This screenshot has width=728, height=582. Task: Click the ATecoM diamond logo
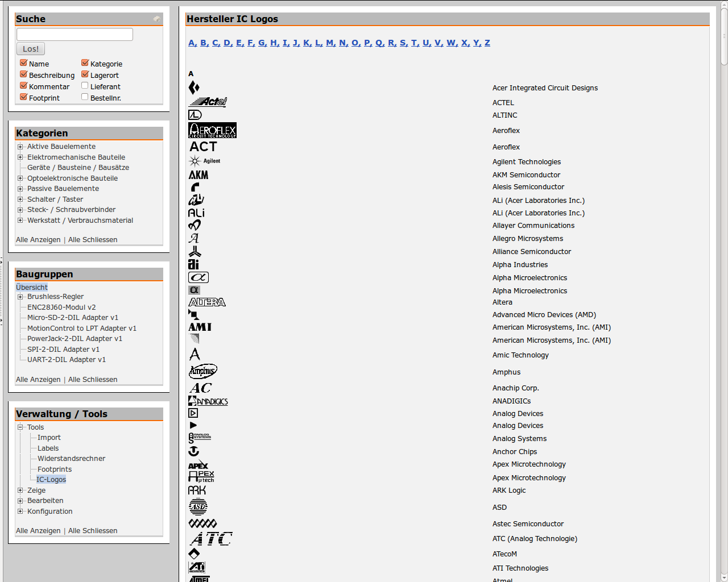pos(194,554)
